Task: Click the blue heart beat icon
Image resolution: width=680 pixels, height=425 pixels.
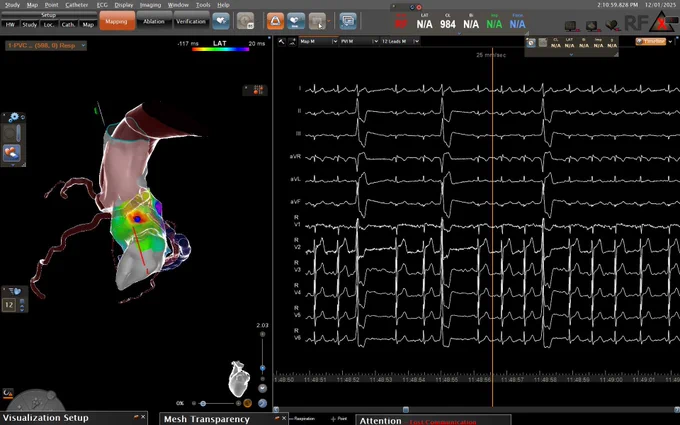Action: click(x=221, y=21)
